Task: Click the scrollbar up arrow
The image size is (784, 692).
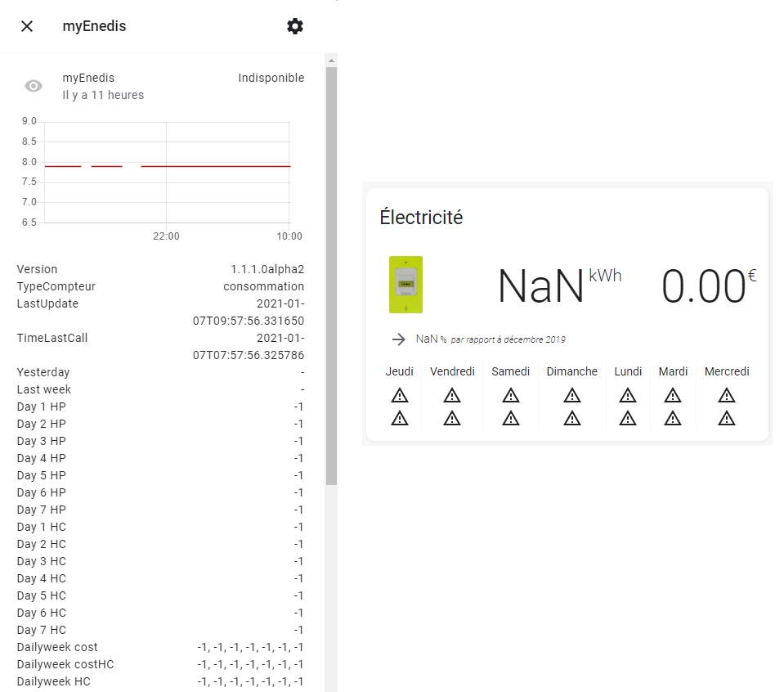Action: pyautogui.click(x=331, y=61)
